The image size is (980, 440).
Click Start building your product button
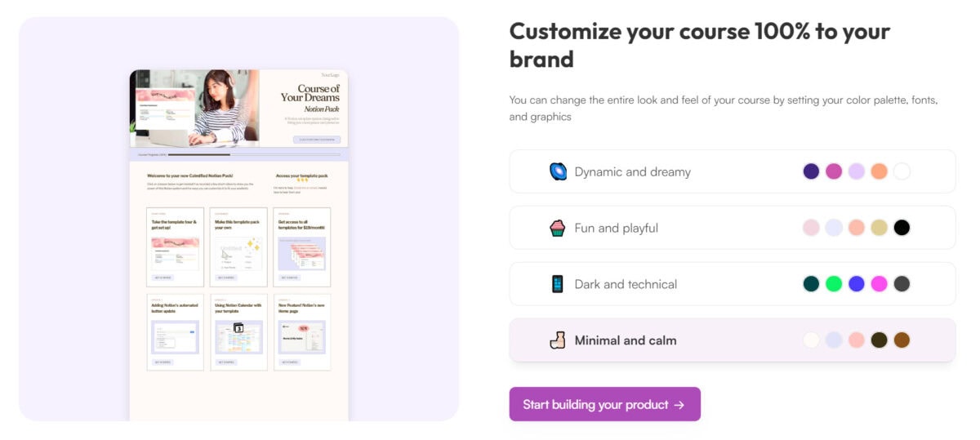[x=604, y=404]
